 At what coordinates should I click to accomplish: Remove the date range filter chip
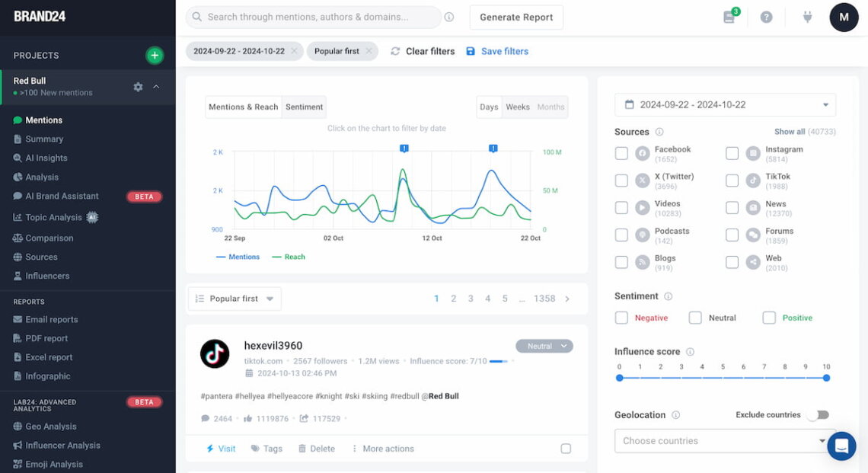pos(294,51)
